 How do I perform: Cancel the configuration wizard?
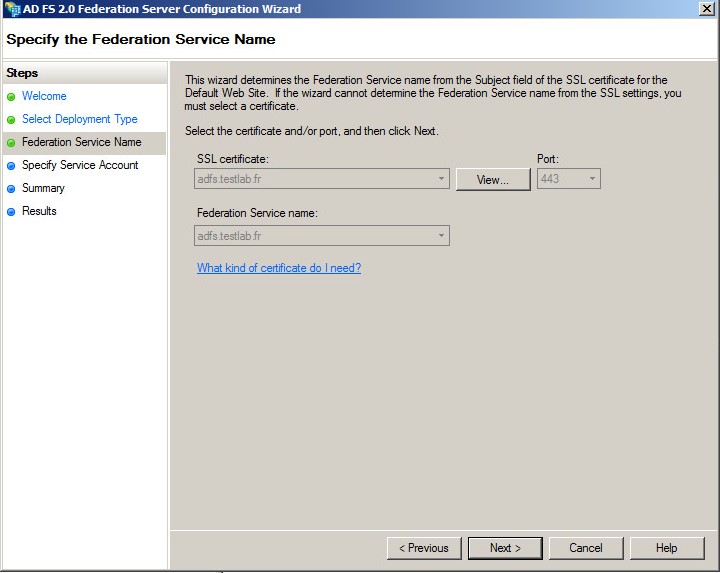(x=586, y=548)
